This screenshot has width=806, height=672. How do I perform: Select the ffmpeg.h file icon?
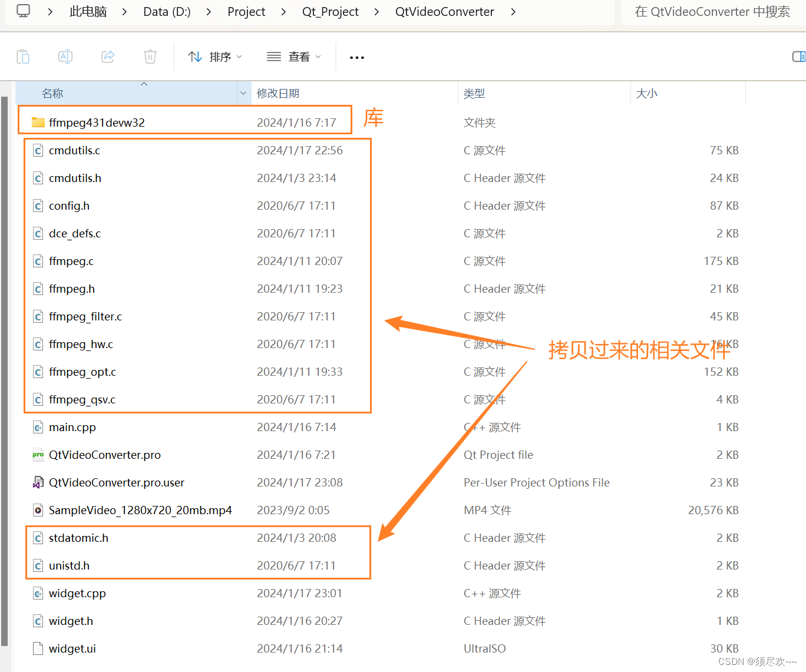(x=38, y=289)
